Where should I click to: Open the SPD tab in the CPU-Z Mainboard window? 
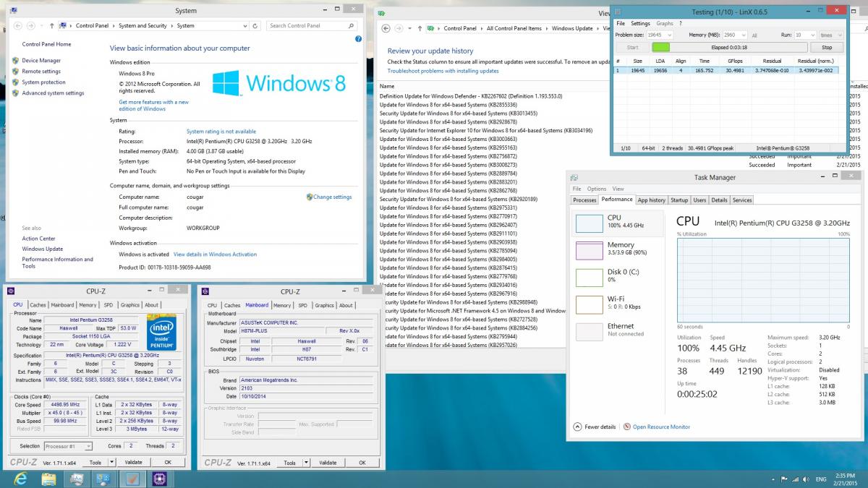(302, 305)
